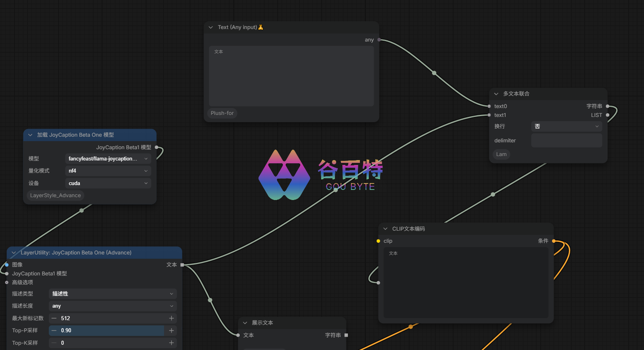Decrease Top-P采样 with the minus button
This screenshot has width=644, height=350.
(x=54, y=331)
